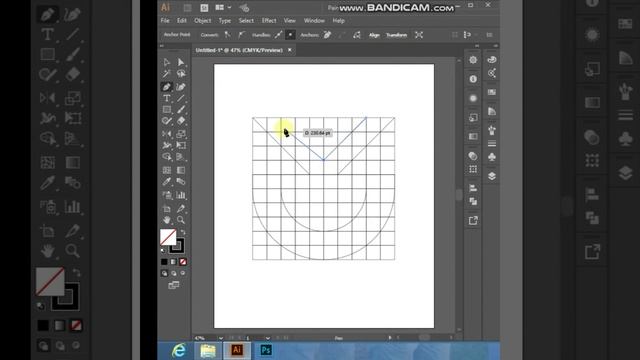Open the zoom level dropdown
Image resolution: width=640 pixels, height=360 pixels.
(220, 338)
